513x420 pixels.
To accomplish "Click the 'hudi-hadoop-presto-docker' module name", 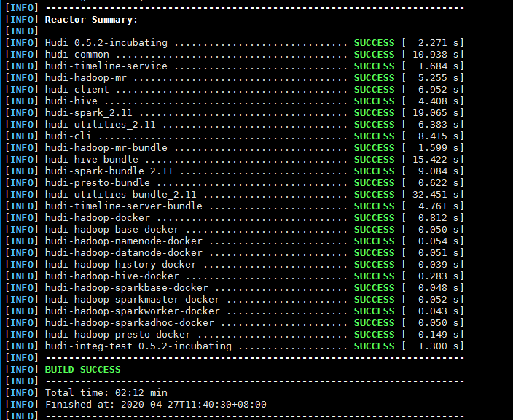I will pos(118,335).
